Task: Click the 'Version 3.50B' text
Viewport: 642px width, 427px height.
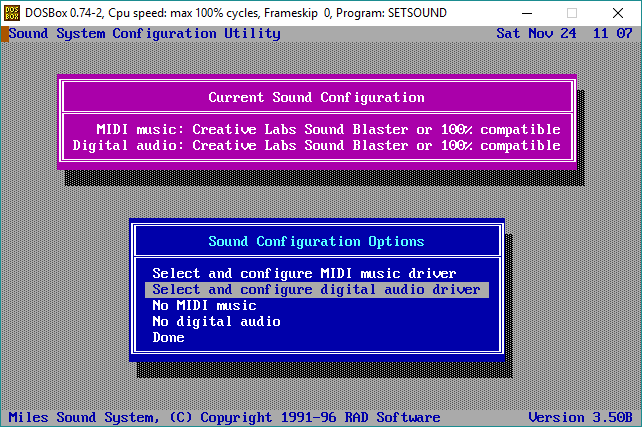Action: [581, 418]
